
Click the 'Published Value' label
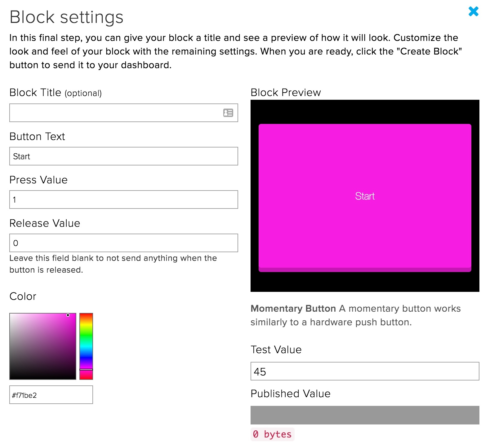coord(291,393)
